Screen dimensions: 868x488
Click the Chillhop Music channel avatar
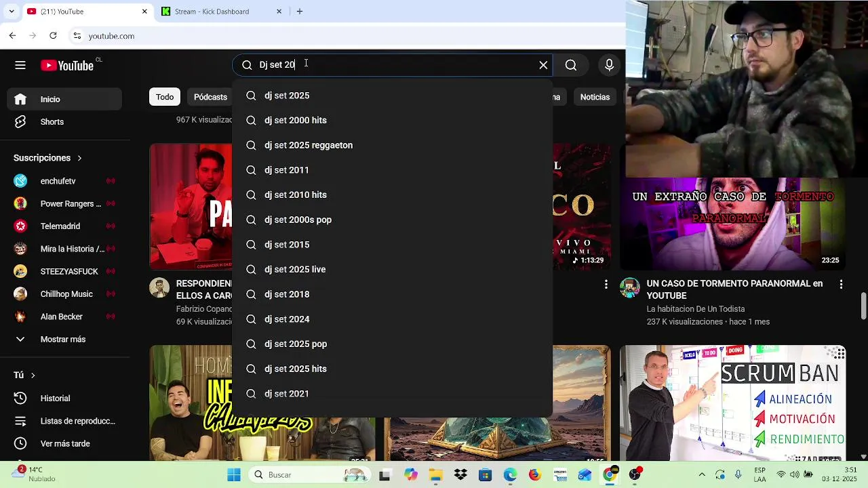(20, 294)
